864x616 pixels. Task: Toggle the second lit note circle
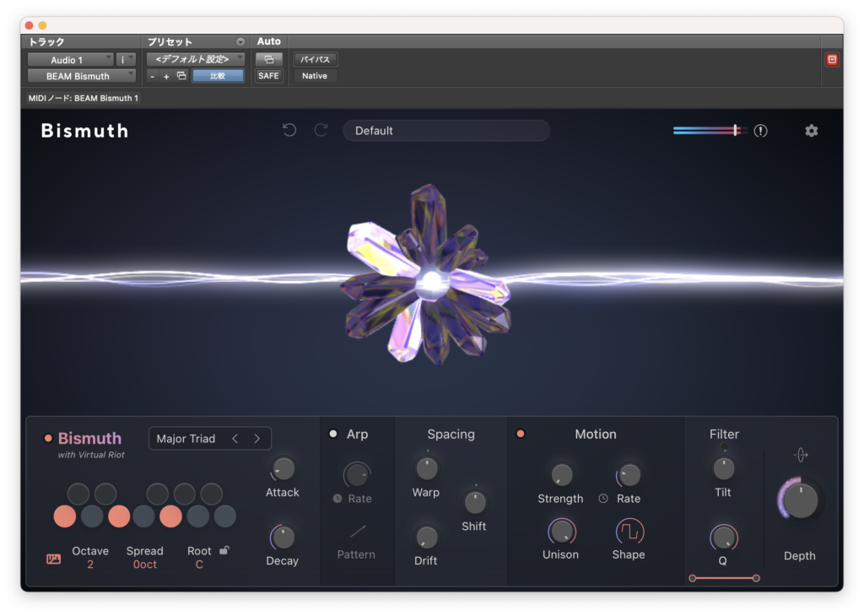(x=119, y=516)
